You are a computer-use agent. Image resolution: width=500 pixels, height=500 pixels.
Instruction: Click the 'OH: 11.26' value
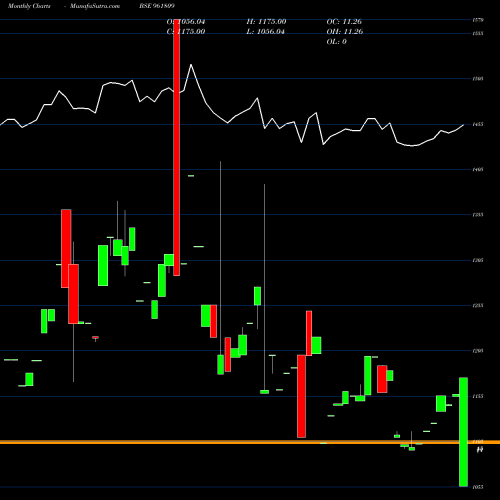pos(345,32)
